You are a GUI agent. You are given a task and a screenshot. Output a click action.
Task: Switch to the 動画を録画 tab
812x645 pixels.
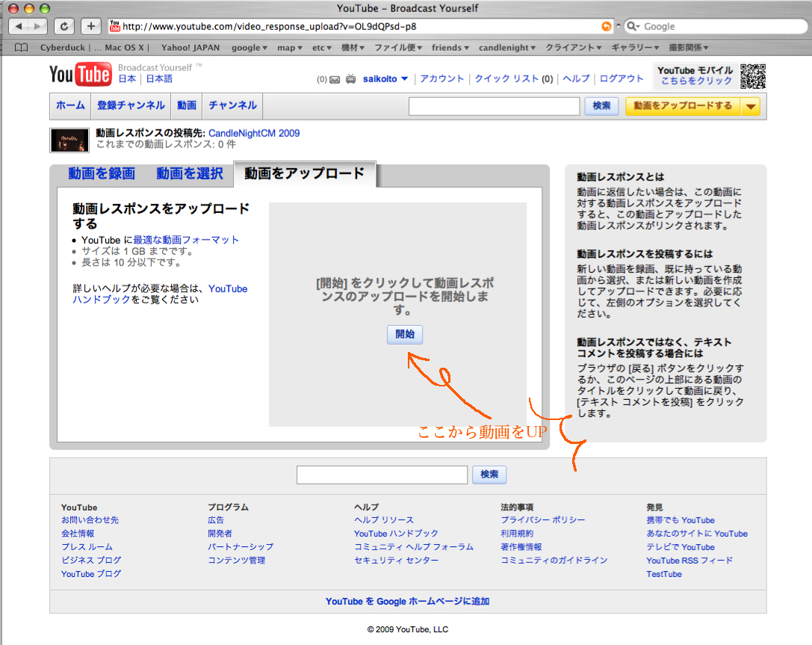(102, 173)
